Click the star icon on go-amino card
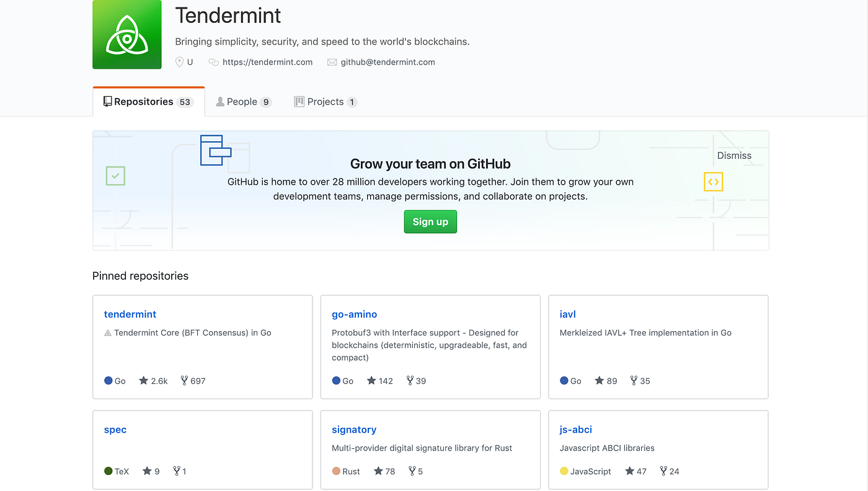 point(371,381)
